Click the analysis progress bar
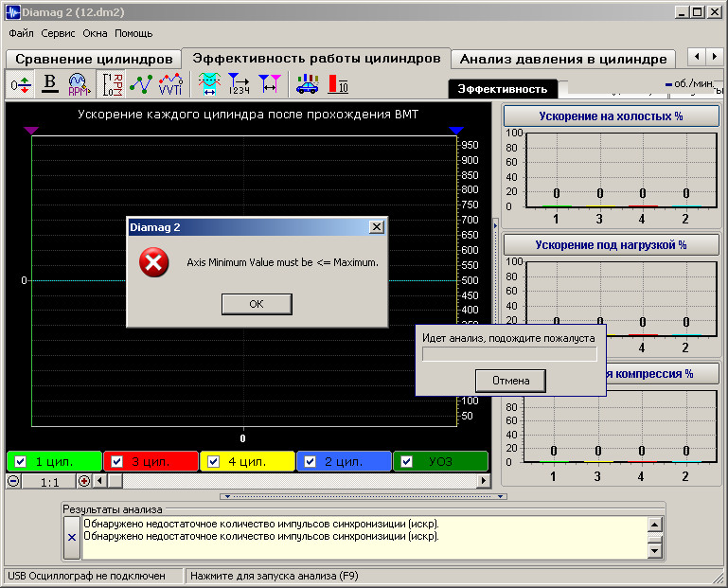 coord(509,354)
